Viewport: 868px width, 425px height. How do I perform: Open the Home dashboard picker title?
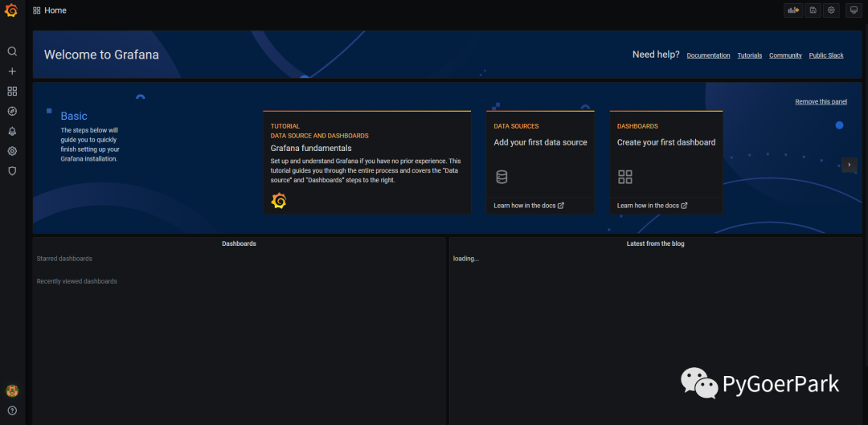pyautogui.click(x=55, y=10)
